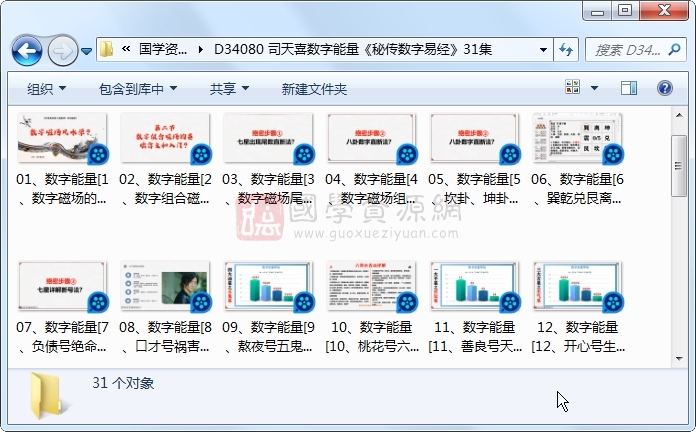The image size is (696, 432).
Task: Click file name 12、数字能量[12、开心号生...
Action: (578, 337)
